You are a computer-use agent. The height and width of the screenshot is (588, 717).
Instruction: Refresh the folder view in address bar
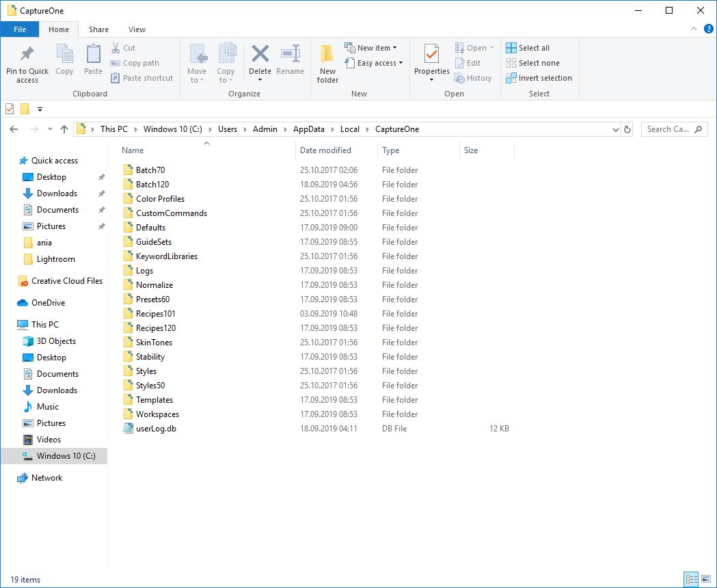tap(628, 129)
